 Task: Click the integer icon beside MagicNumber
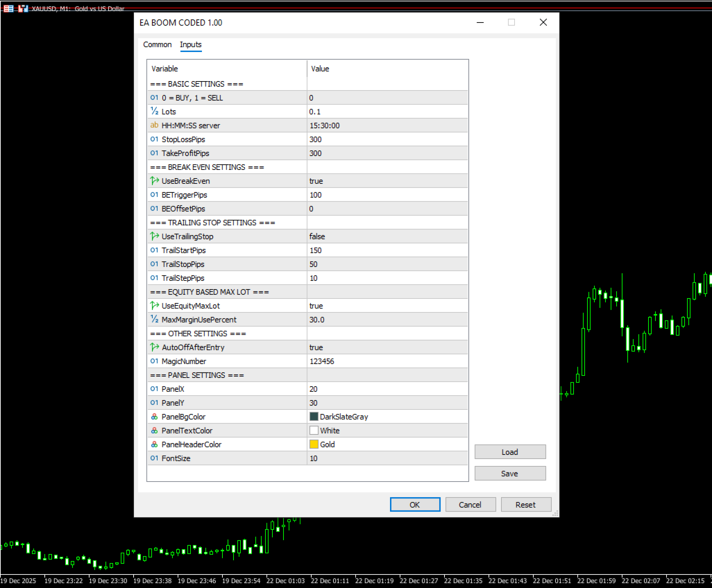[154, 361]
